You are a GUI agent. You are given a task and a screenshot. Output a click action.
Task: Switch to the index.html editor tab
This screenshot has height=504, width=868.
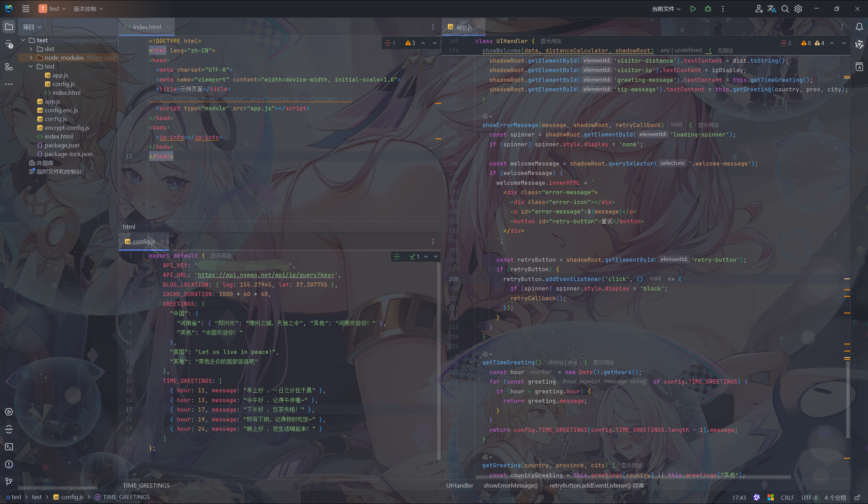point(147,27)
